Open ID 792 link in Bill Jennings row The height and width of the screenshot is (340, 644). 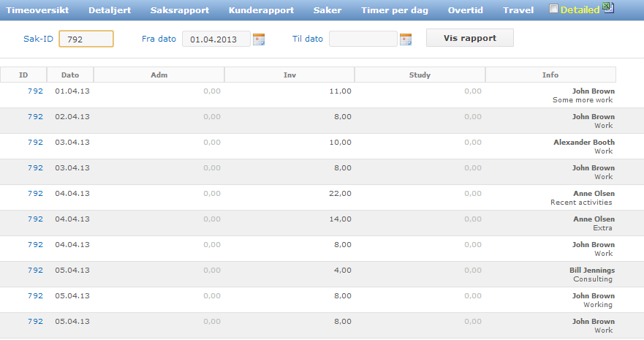35,271
